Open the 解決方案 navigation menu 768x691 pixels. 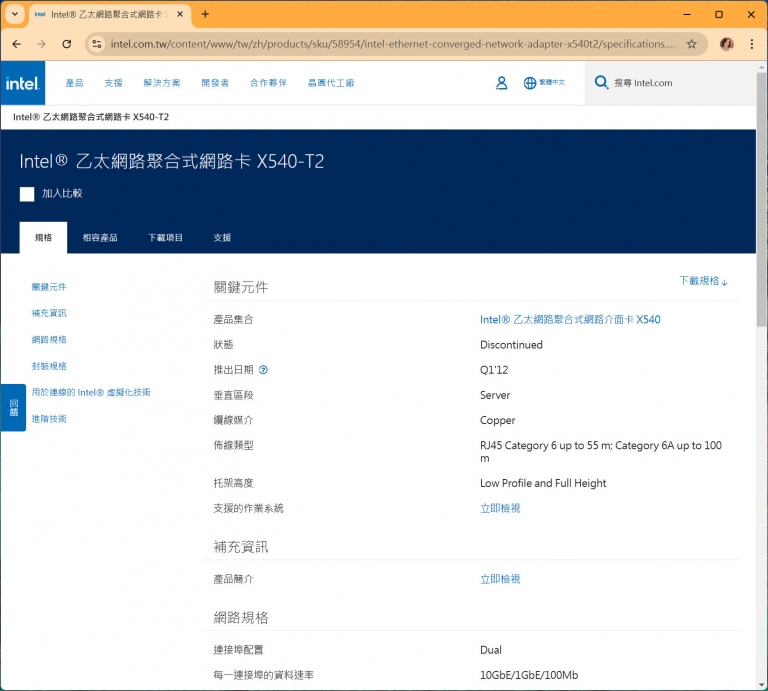coord(162,83)
